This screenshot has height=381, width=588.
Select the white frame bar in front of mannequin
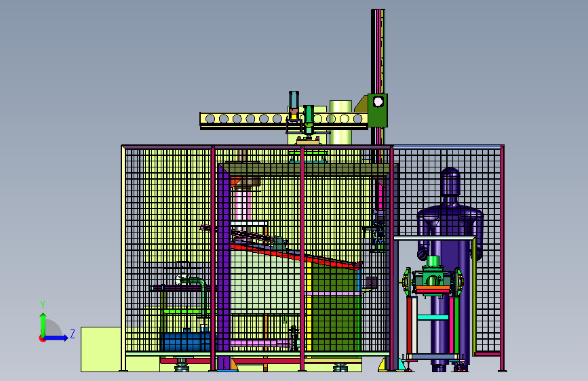tap(434, 238)
